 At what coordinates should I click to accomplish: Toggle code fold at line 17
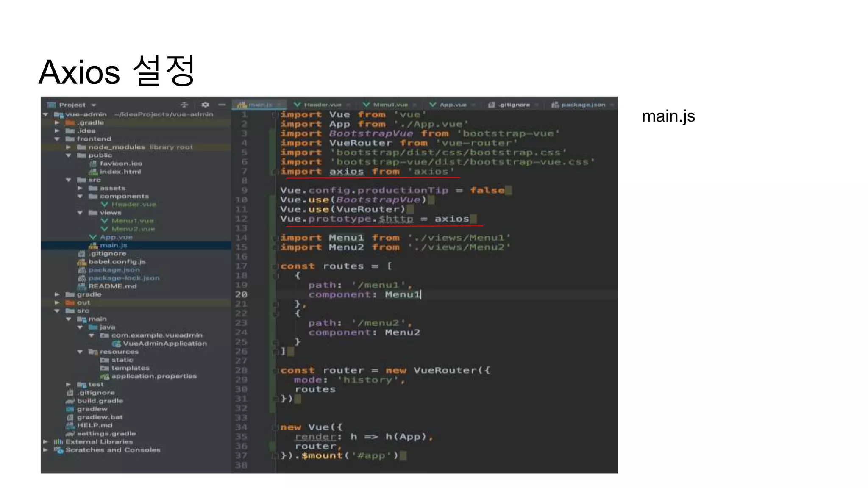point(275,266)
